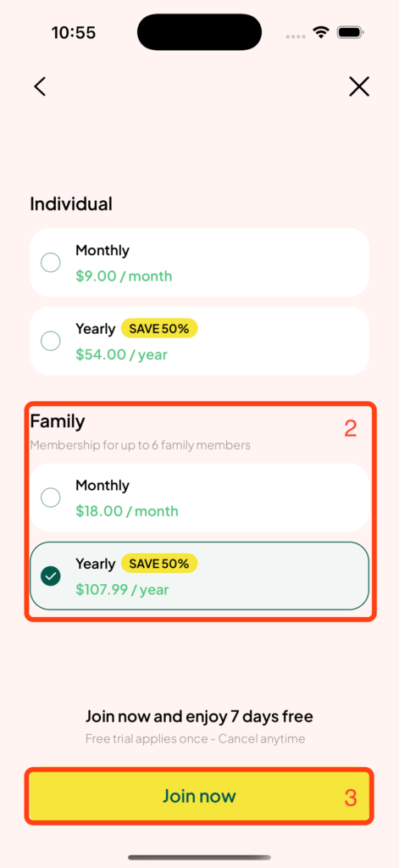Choose the $9.00 / month plan card
The image size is (399, 868).
coord(199,263)
